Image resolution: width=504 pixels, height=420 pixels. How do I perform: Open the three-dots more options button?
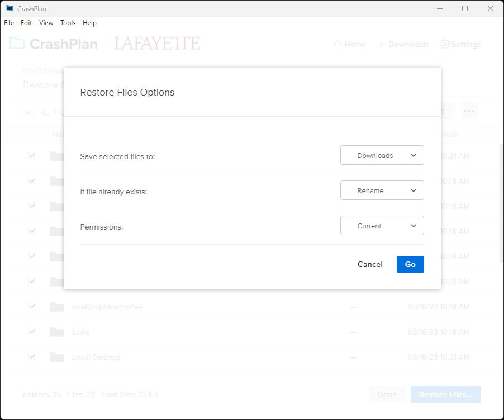pyautogui.click(x=469, y=111)
